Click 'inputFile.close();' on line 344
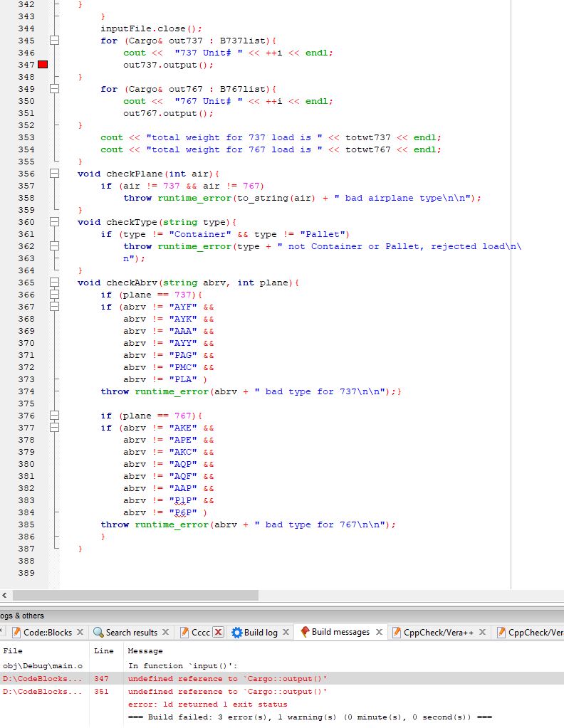Viewport: 564px width, 728px height. (x=152, y=28)
